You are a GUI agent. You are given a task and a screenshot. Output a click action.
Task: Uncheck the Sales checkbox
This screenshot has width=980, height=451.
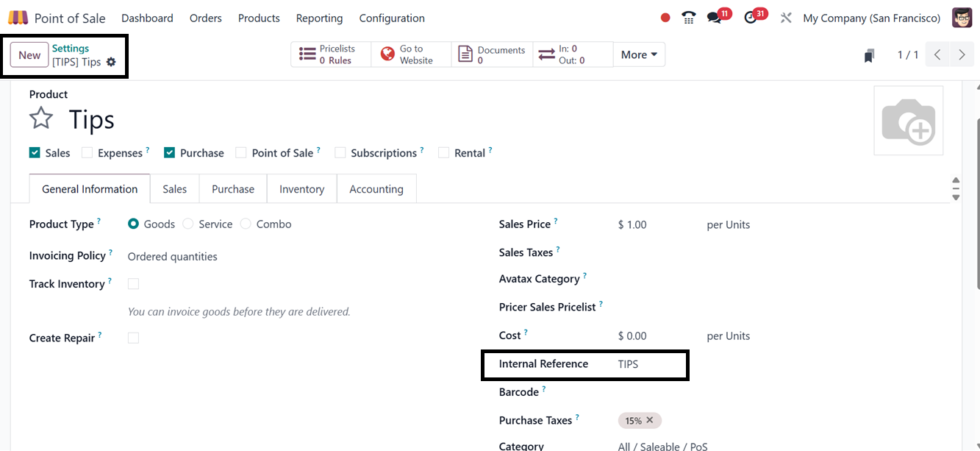35,153
